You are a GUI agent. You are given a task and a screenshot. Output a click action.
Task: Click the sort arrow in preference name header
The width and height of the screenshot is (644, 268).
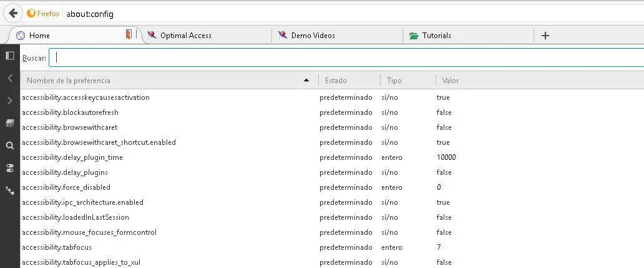click(x=306, y=81)
